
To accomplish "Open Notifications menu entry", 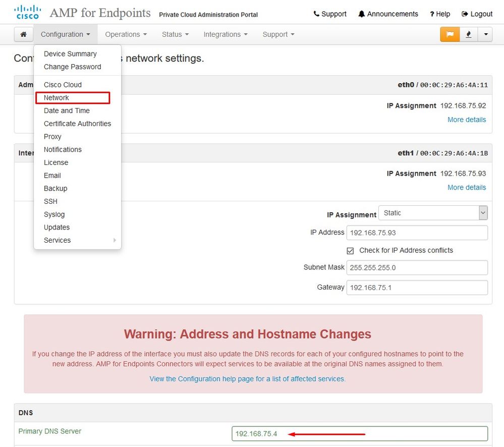I will tap(78, 149).
